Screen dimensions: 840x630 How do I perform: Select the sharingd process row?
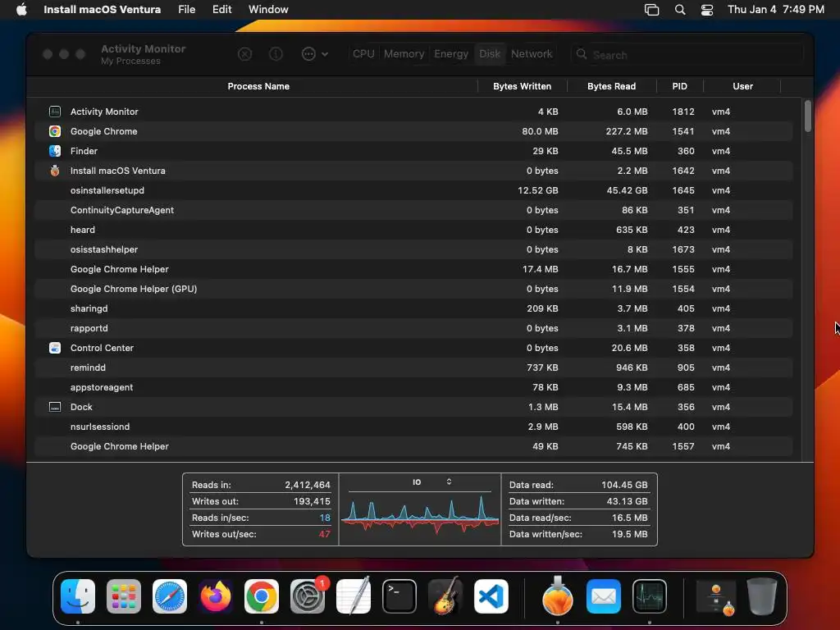click(x=413, y=308)
